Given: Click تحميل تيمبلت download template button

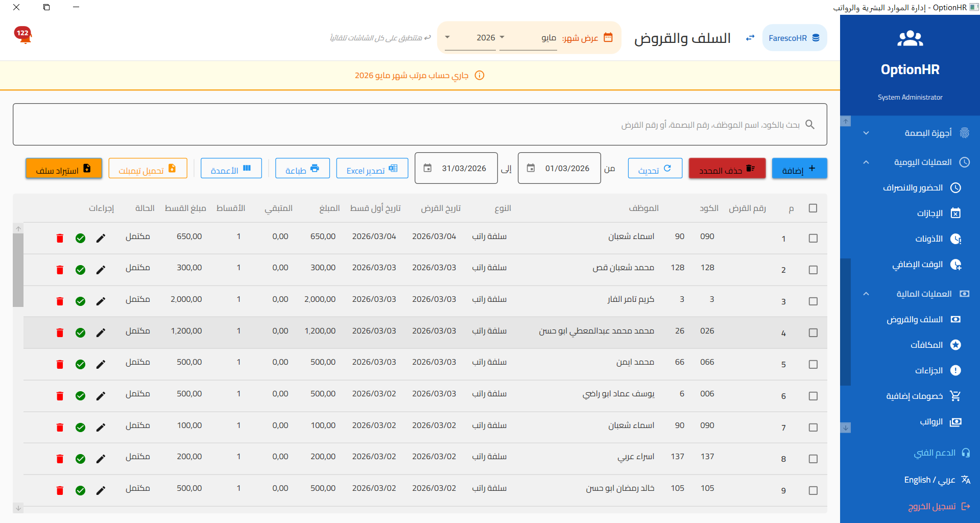Looking at the screenshot, I should coord(148,169).
